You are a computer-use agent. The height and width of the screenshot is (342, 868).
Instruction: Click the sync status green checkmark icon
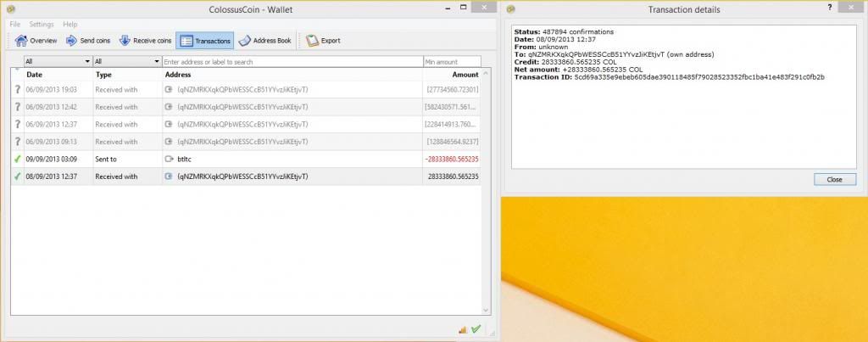(x=476, y=329)
